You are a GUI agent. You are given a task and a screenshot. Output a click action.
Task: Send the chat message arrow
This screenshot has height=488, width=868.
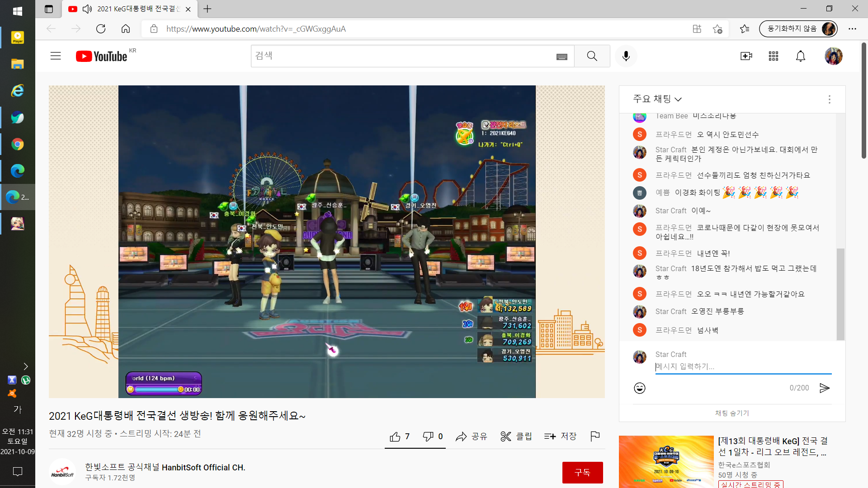[x=825, y=388]
